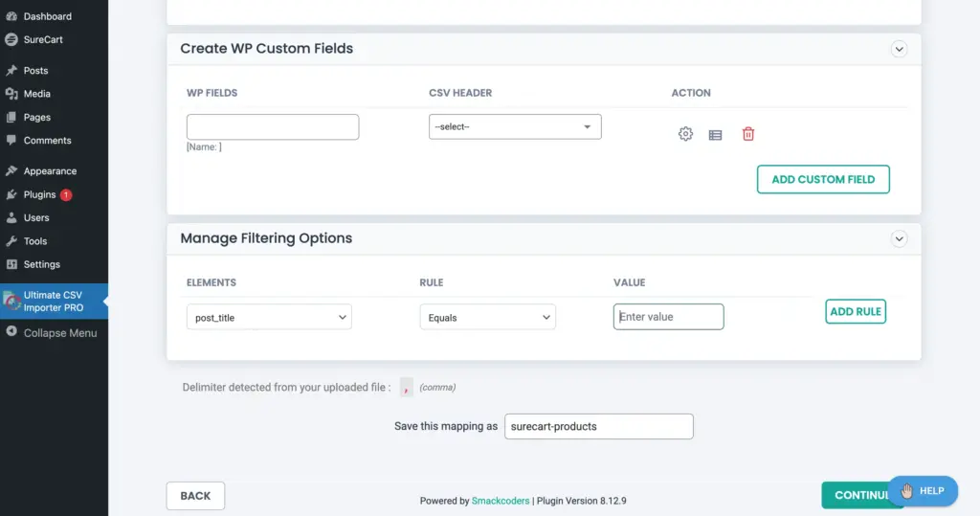The height and width of the screenshot is (516, 980).
Task: Click the Continue button
Action: pos(861,495)
